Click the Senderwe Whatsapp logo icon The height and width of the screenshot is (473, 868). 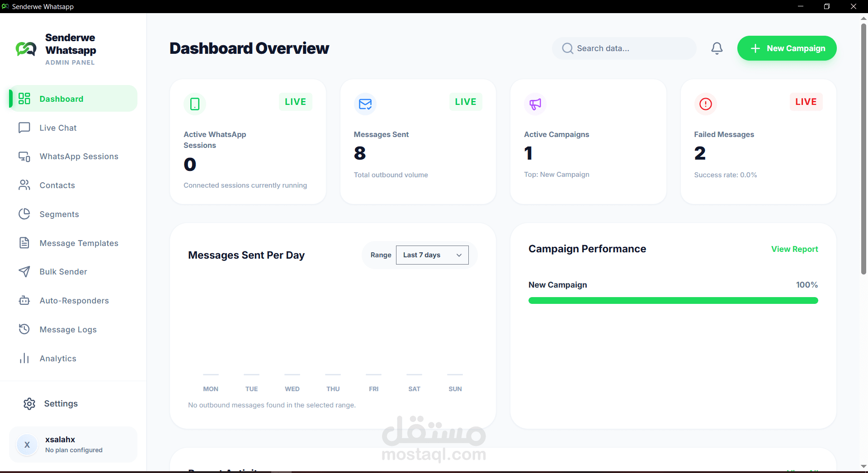[x=26, y=49]
